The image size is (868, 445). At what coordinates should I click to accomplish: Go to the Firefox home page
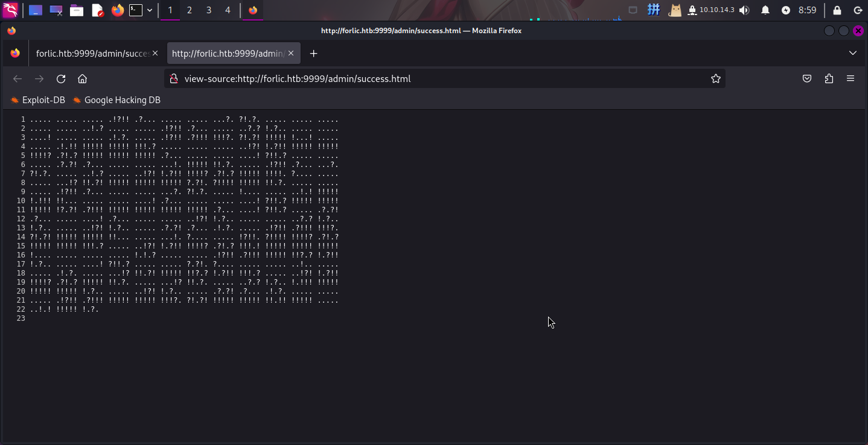(83, 79)
